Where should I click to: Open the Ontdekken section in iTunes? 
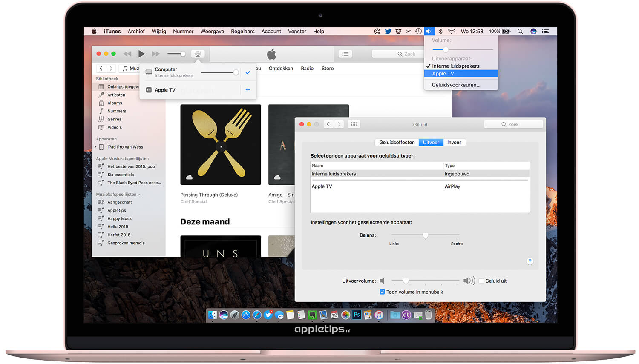point(281,68)
